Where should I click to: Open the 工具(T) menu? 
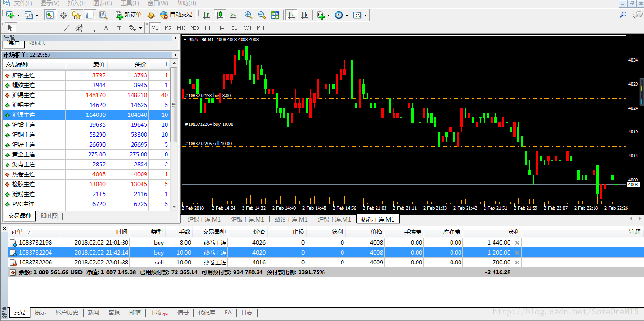(x=130, y=3)
